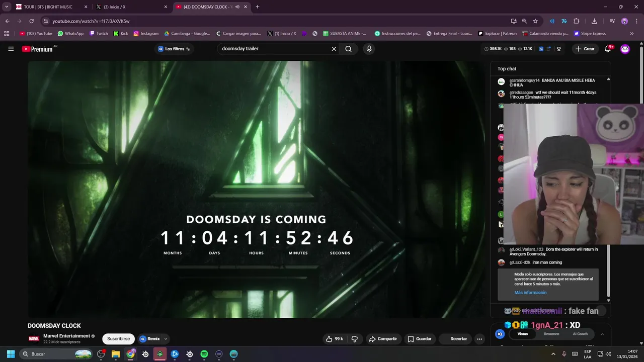Screen dimensions: 644x362
Task: Click the browser address bar URL
Action: [91, 21]
